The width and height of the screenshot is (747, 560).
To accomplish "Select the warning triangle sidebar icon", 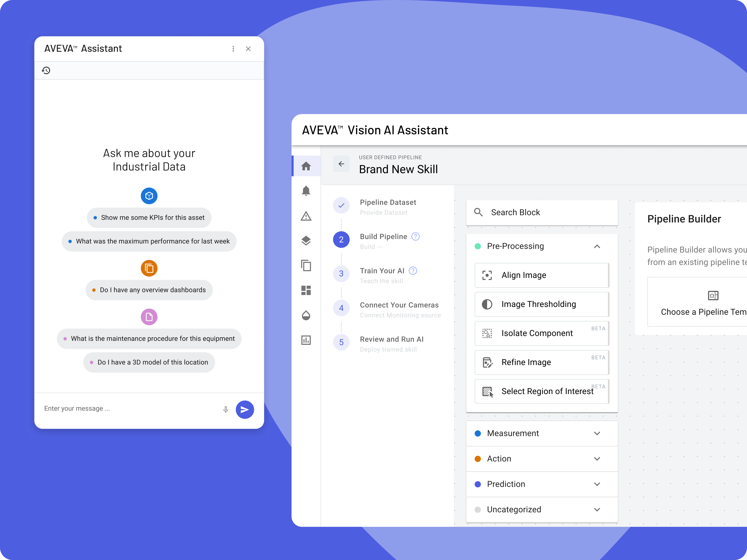I will (306, 216).
